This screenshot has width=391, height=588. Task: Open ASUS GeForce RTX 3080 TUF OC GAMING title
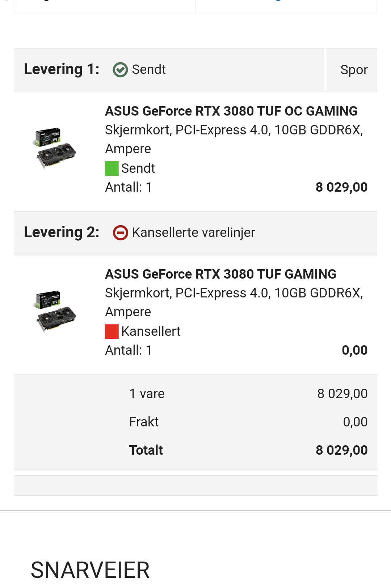[x=231, y=111]
